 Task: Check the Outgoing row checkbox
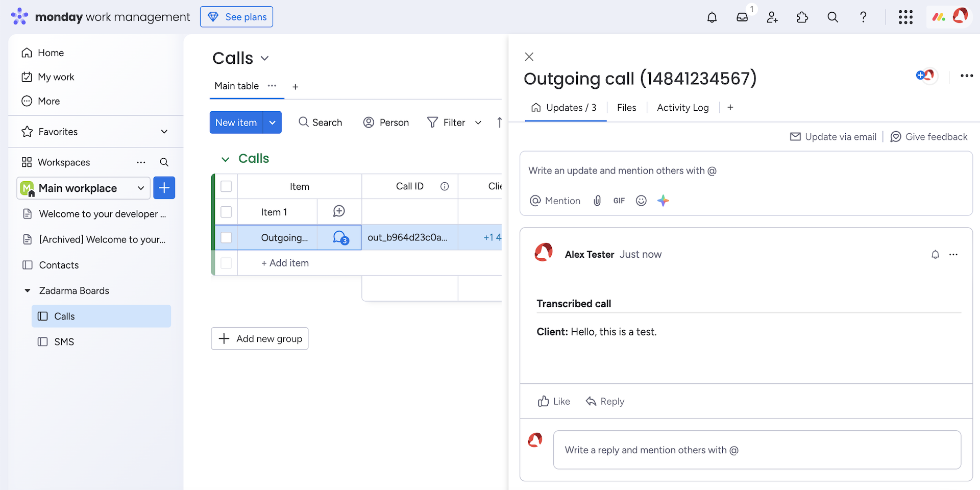pos(226,237)
